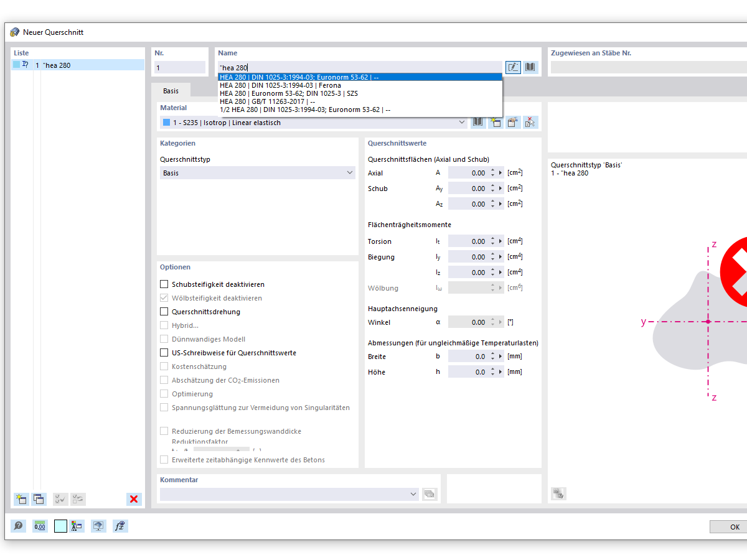Select HEA 280 DIN 1025-3 Euronorm 53-62 suggestion
Screen dimensions: 747x560
(x=359, y=77)
